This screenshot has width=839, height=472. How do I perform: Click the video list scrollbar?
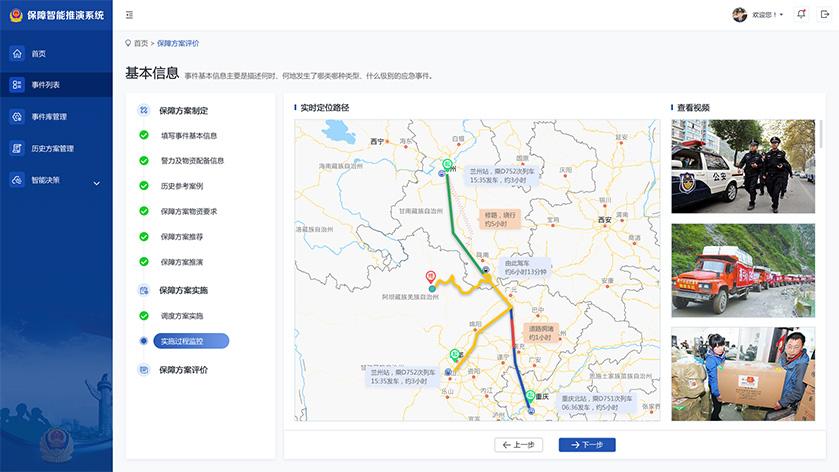point(820,134)
